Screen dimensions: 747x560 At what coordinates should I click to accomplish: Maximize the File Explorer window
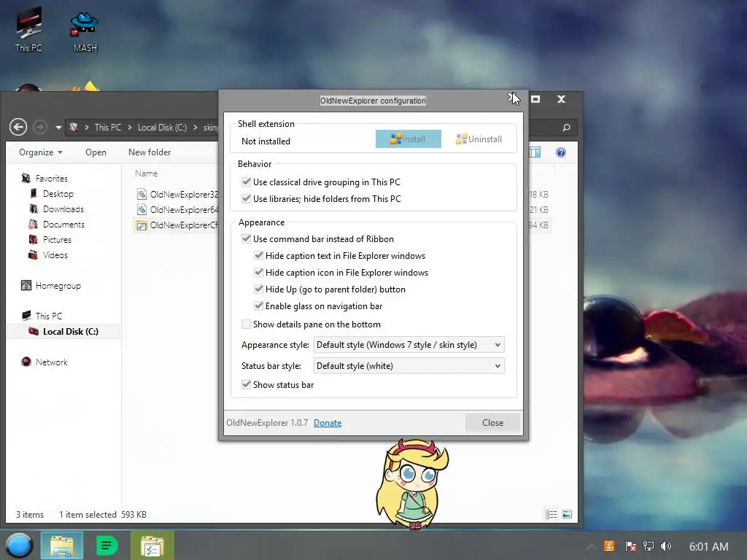pyautogui.click(x=535, y=99)
